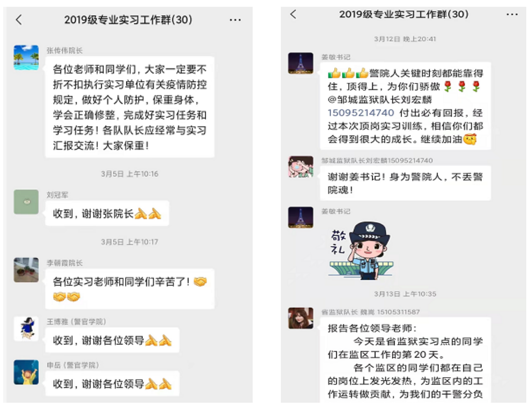Tap the 省监狱队长 portrait avatar
The height and width of the screenshot is (410, 532).
(x=301, y=318)
